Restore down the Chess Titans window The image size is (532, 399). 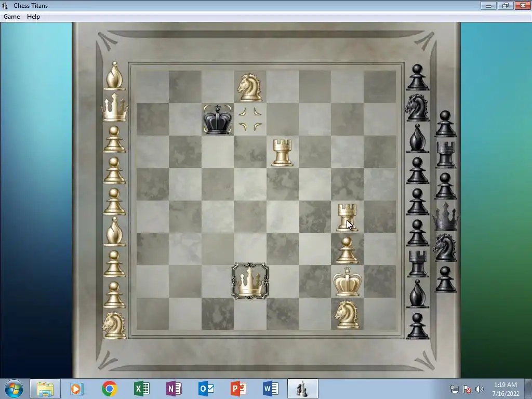point(505,5)
